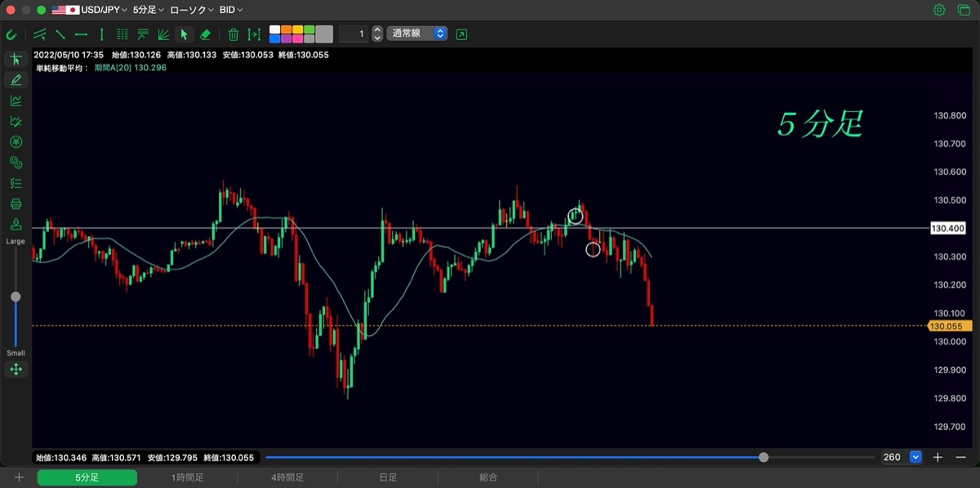Open settings gear at top right
This screenshot has height=488, width=980.
(x=939, y=10)
